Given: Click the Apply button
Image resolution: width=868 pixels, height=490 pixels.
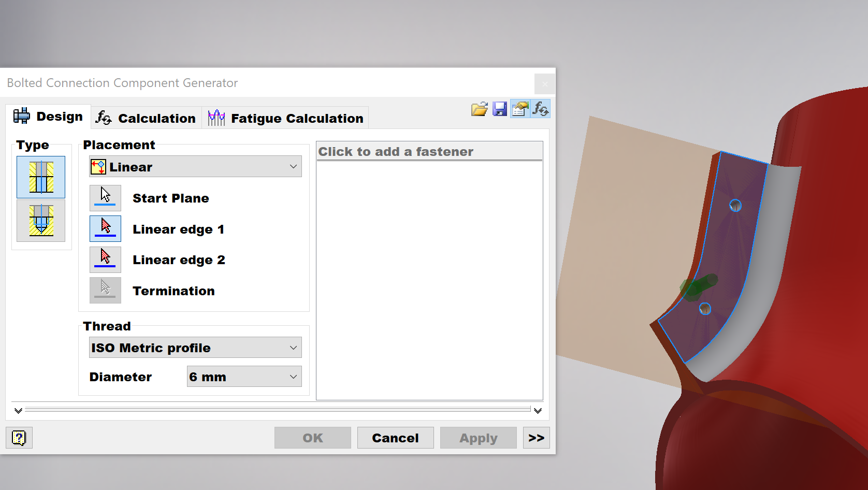Looking at the screenshot, I should point(478,437).
